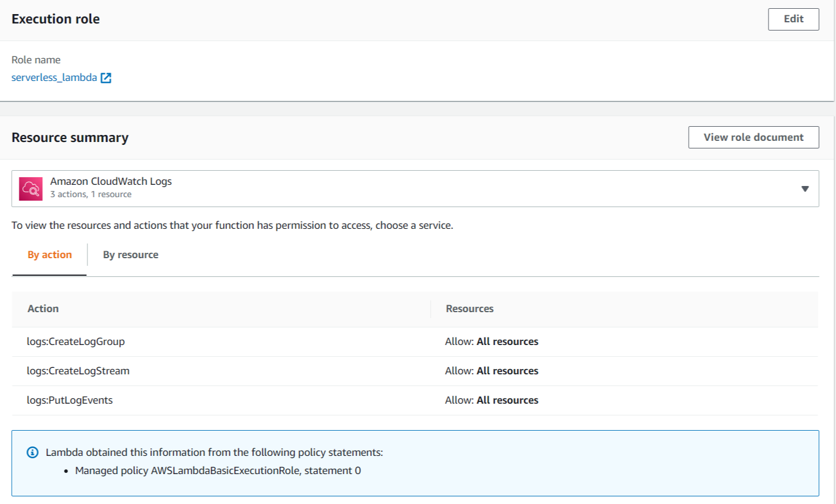Click 'Lambda obtained this information' notice text
The image size is (836, 504).
tap(214, 452)
